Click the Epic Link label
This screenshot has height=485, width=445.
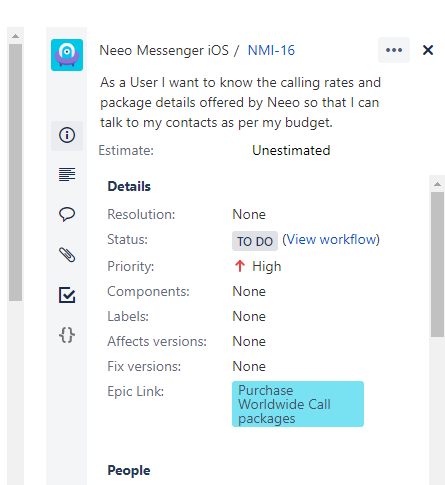click(x=136, y=391)
